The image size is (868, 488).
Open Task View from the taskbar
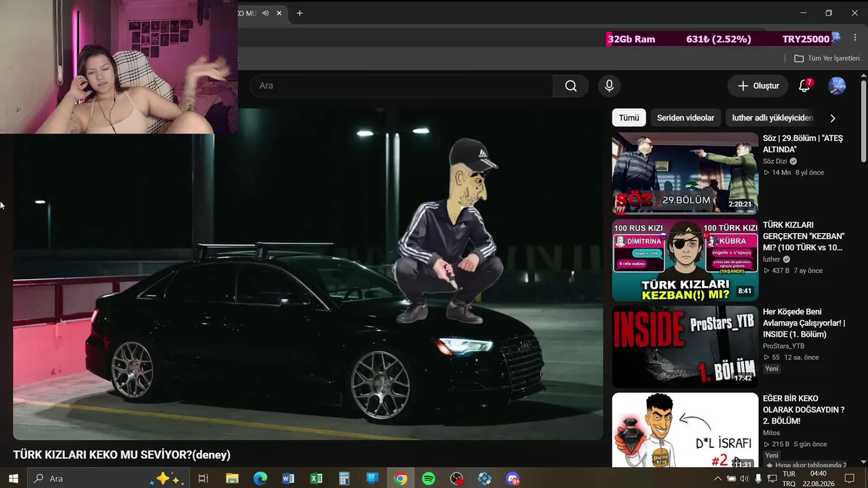pos(203,478)
